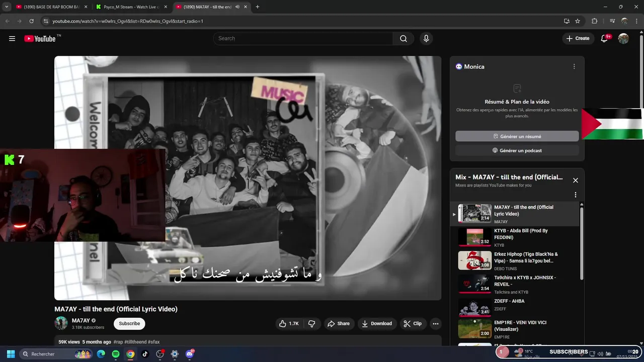The image size is (644, 362).
Task: Open TikTok from taskbar
Action: pyautogui.click(x=145, y=354)
